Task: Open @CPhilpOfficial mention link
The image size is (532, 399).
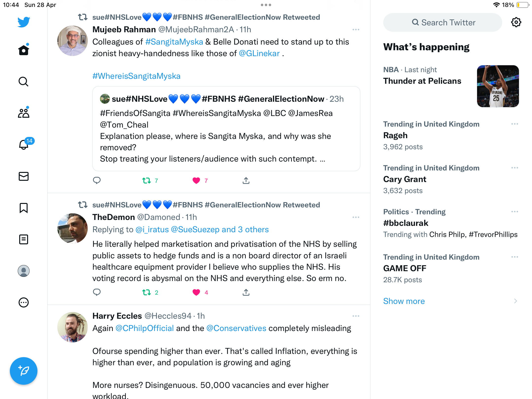Action: pyautogui.click(x=145, y=328)
